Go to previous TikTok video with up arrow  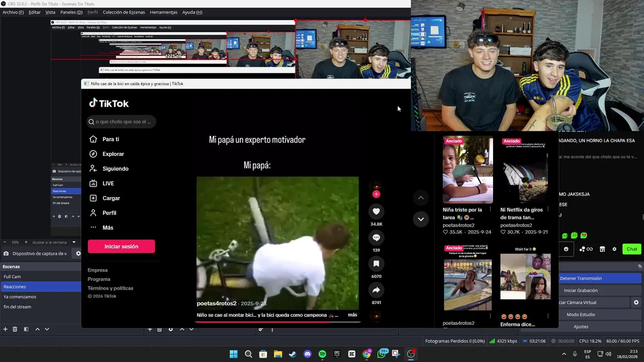(x=421, y=198)
